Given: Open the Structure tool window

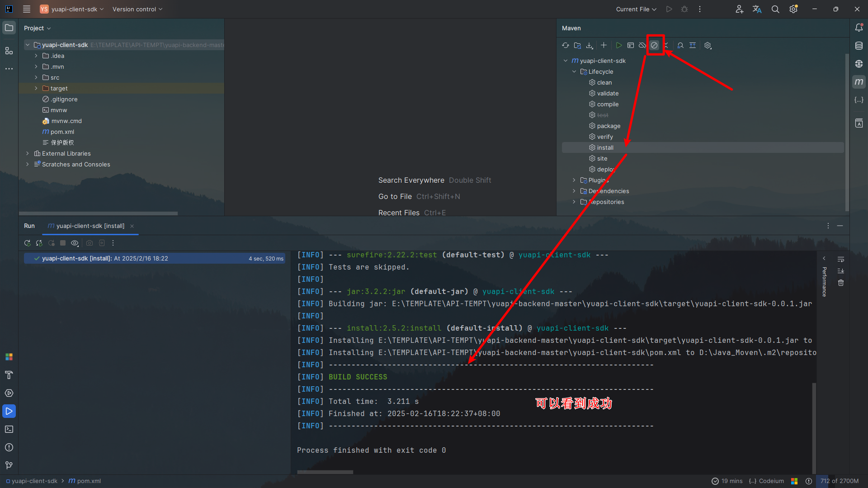Looking at the screenshot, I should point(9,51).
